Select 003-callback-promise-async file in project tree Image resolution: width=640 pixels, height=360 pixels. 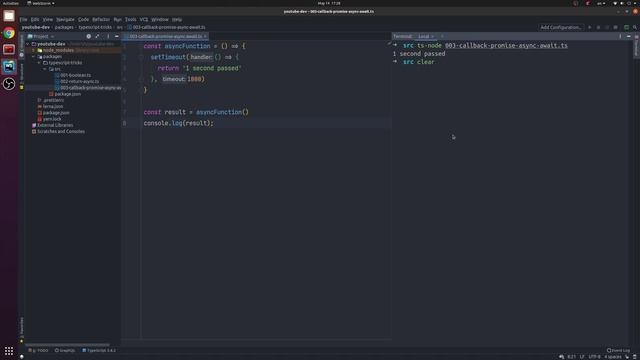(x=91, y=88)
